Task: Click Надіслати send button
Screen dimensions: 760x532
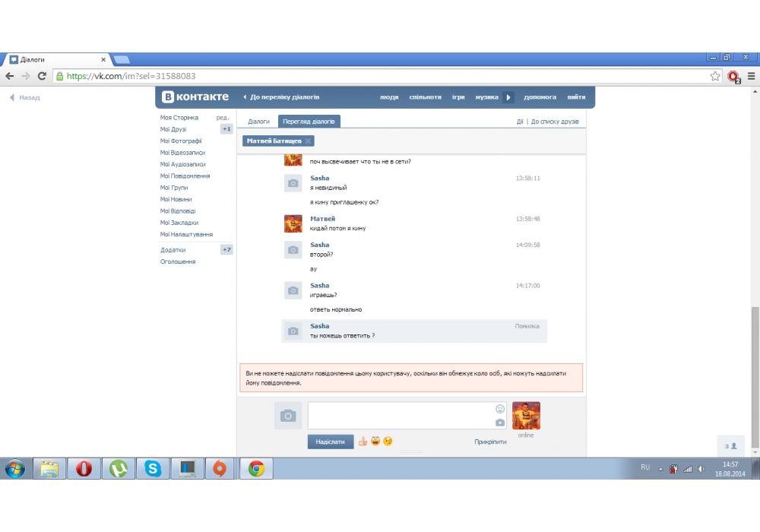Action: (331, 442)
